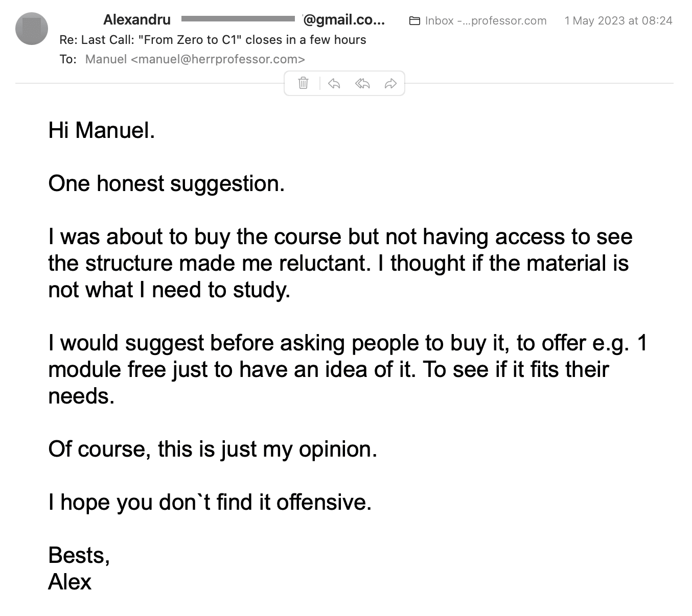Click "Of course, this is just my opinion."

213,449
